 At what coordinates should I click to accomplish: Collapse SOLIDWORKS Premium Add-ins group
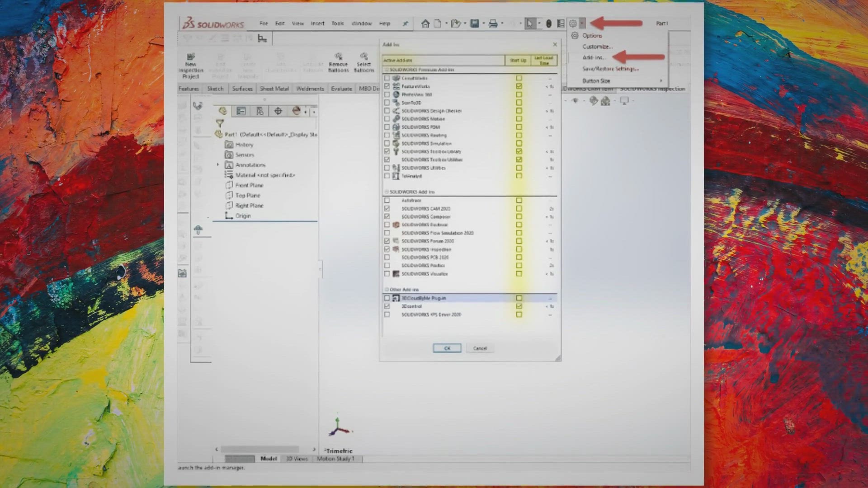tap(387, 70)
